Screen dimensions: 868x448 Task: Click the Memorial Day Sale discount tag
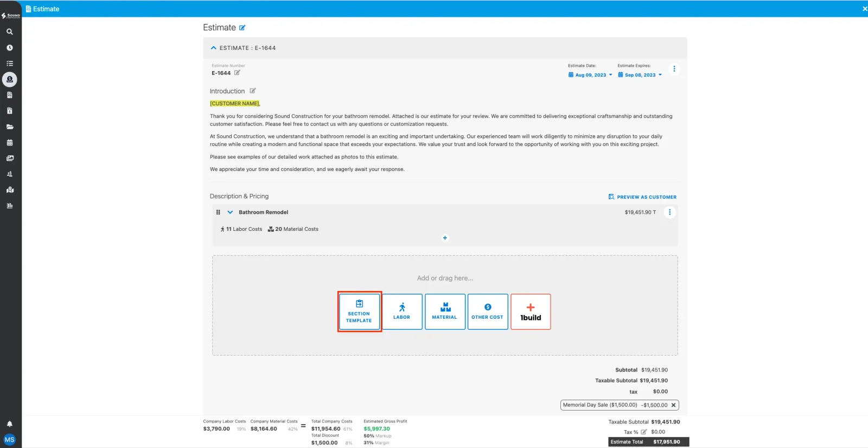(620, 405)
